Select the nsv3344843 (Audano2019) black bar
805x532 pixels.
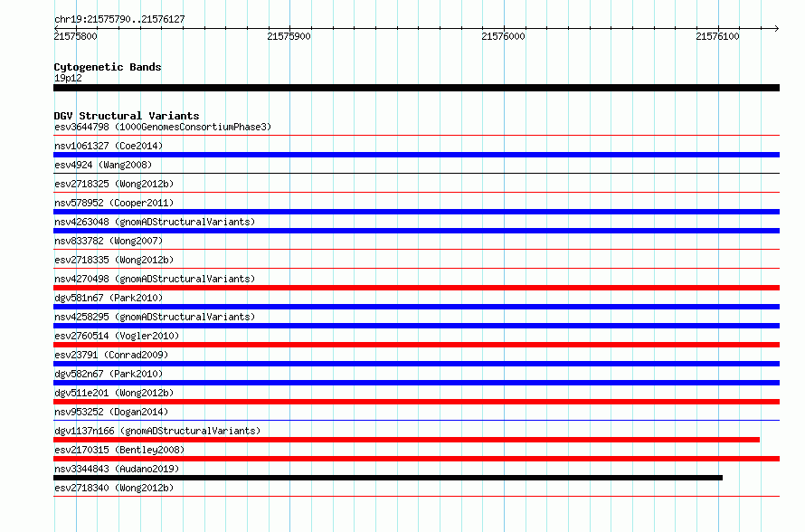(x=388, y=478)
